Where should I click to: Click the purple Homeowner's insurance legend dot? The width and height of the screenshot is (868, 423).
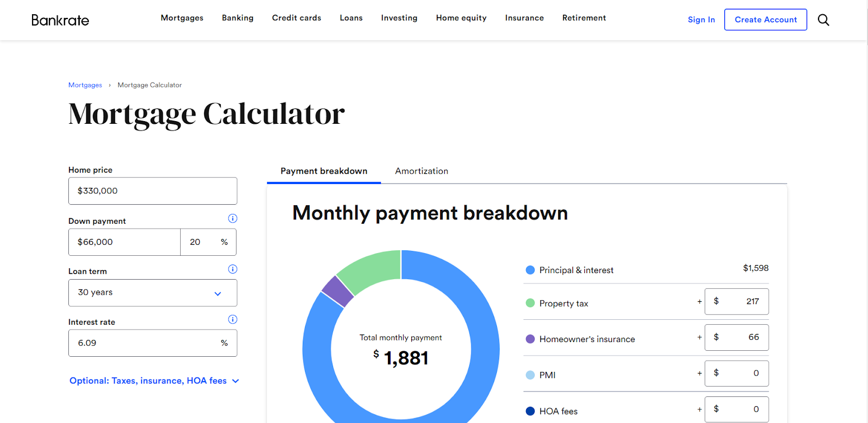pos(531,339)
